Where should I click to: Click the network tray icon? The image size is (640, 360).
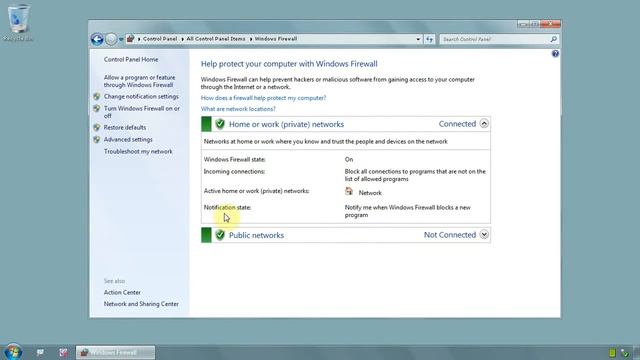[x=624, y=353]
